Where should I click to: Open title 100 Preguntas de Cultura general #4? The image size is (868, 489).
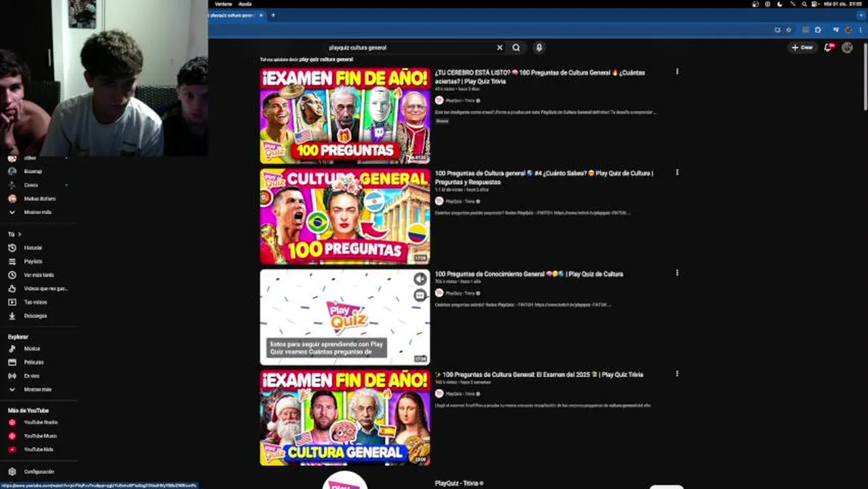[544, 177]
